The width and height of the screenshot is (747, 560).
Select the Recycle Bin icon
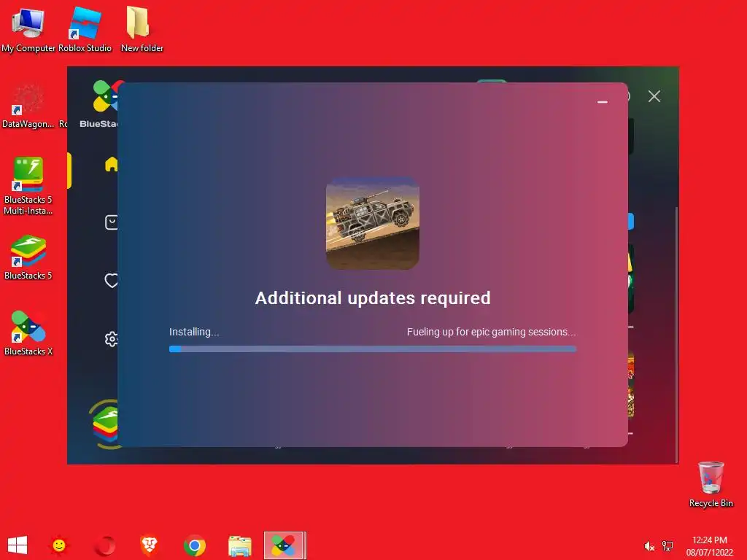tap(711, 484)
